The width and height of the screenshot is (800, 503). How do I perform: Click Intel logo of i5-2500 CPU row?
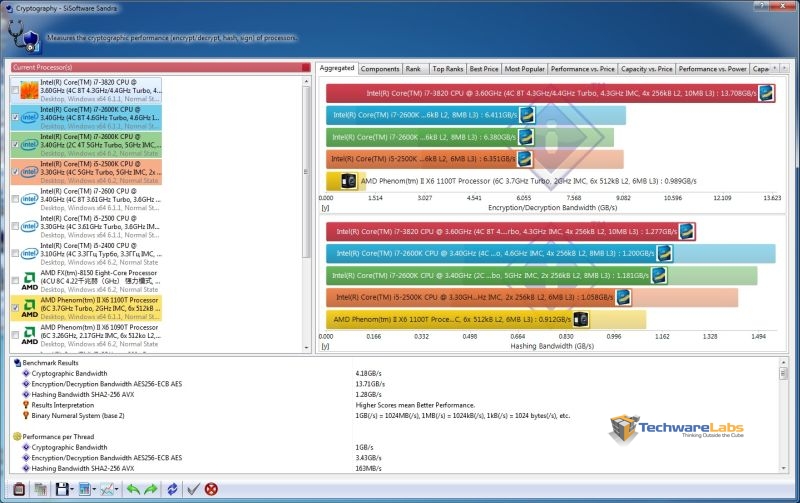pyautogui.click(x=30, y=226)
